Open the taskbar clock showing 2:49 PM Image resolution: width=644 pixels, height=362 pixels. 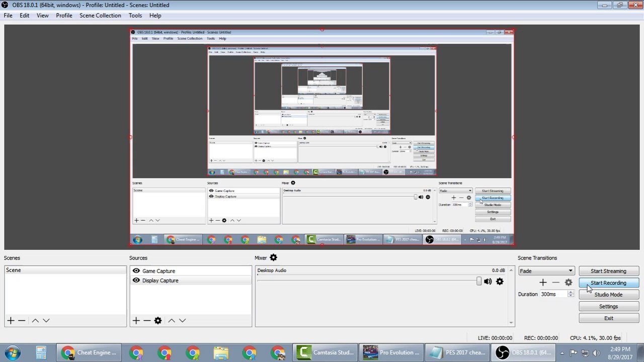click(x=620, y=352)
